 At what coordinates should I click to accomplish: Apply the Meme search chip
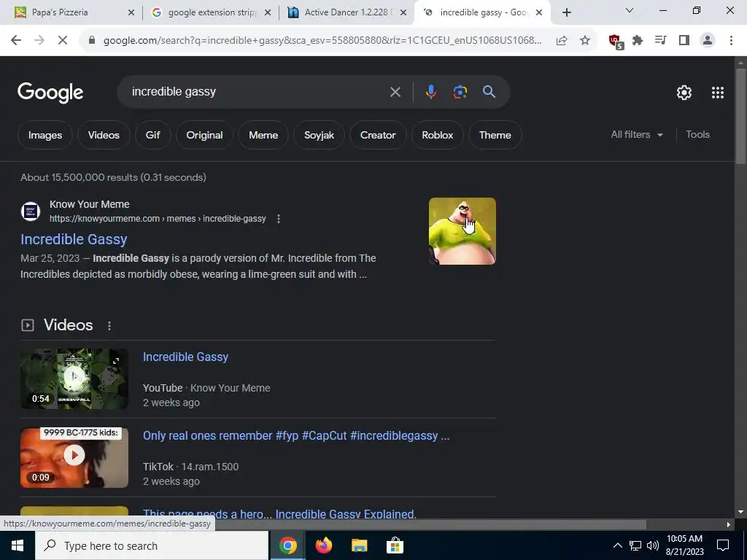tap(263, 135)
